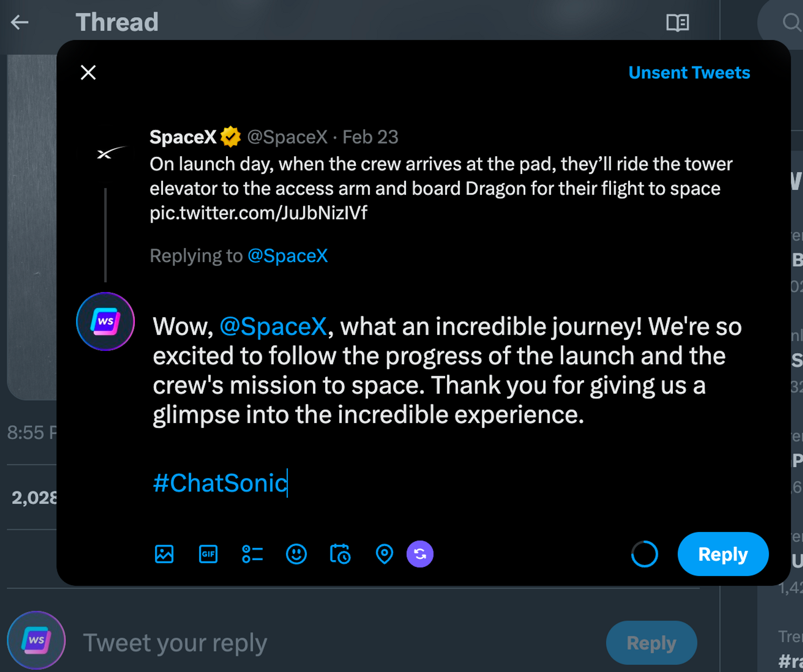Screen dimensions: 803x672
Task: Open the pic.twitter.com media link
Action: pyautogui.click(x=258, y=213)
